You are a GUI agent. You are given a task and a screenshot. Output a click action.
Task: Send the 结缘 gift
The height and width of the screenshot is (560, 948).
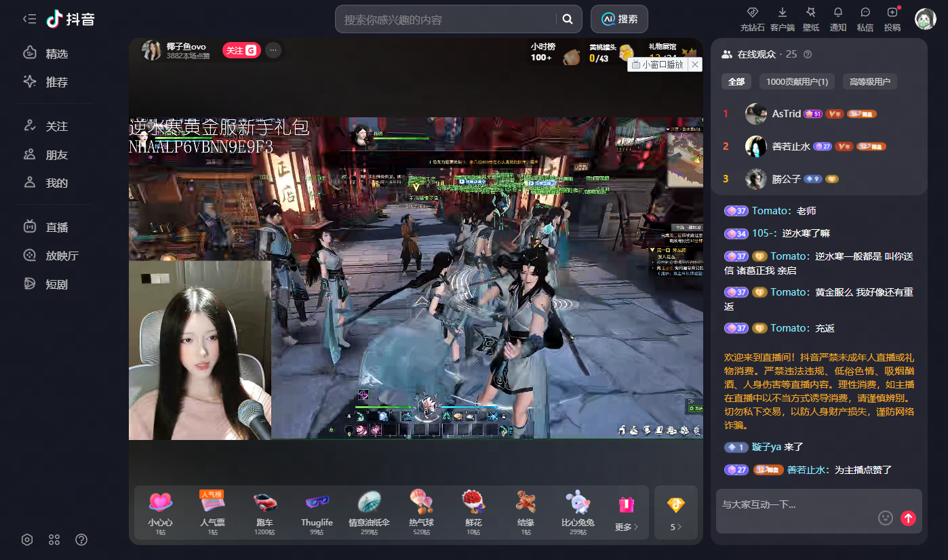click(526, 513)
